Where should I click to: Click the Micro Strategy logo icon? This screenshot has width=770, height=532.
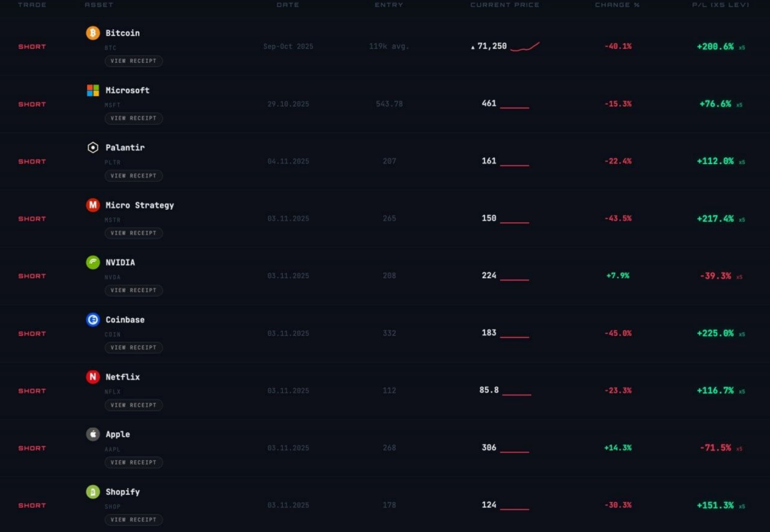click(x=93, y=205)
